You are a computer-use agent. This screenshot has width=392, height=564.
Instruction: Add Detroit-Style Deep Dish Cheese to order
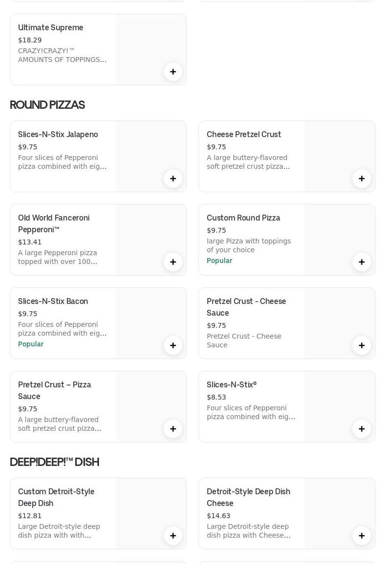coord(362,536)
